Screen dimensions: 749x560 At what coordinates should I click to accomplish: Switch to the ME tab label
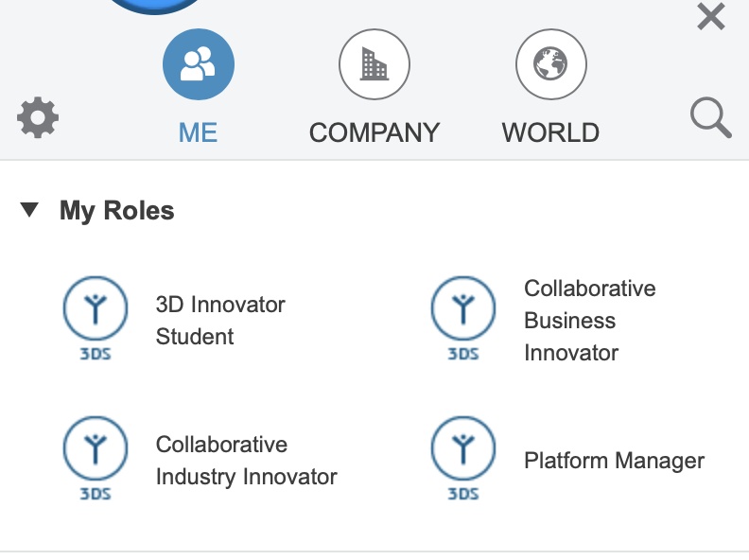199,132
